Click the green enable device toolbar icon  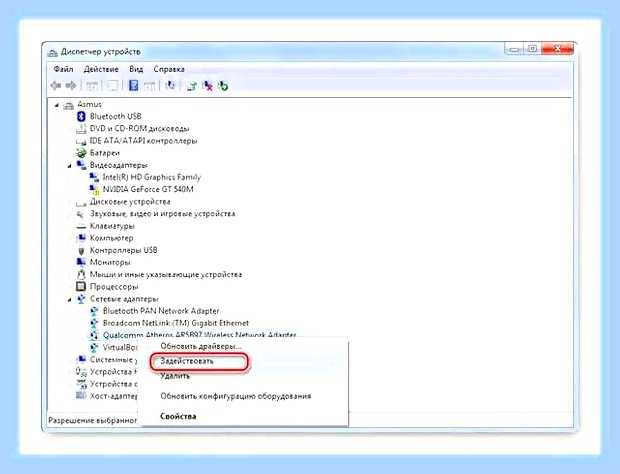pos(223,85)
